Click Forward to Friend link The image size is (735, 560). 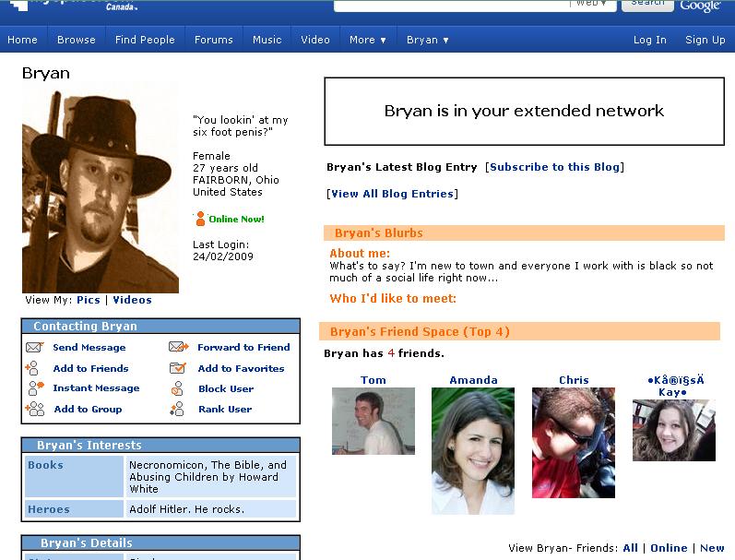click(x=243, y=347)
